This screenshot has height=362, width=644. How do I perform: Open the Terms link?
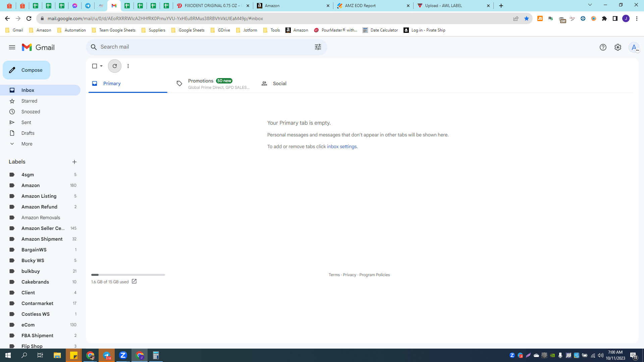334,275
